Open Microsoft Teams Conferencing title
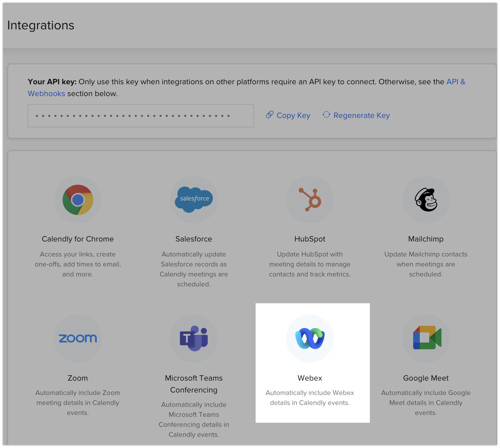The image size is (500, 448). [x=194, y=384]
